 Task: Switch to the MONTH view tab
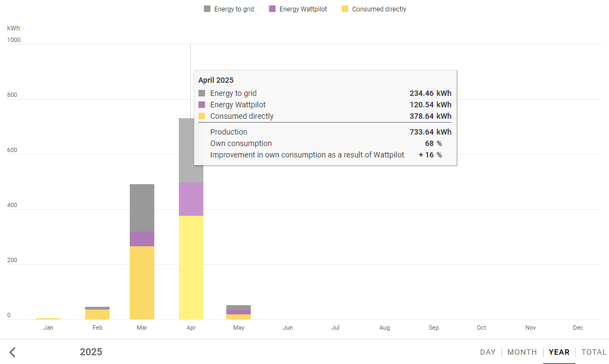(x=522, y=352)
